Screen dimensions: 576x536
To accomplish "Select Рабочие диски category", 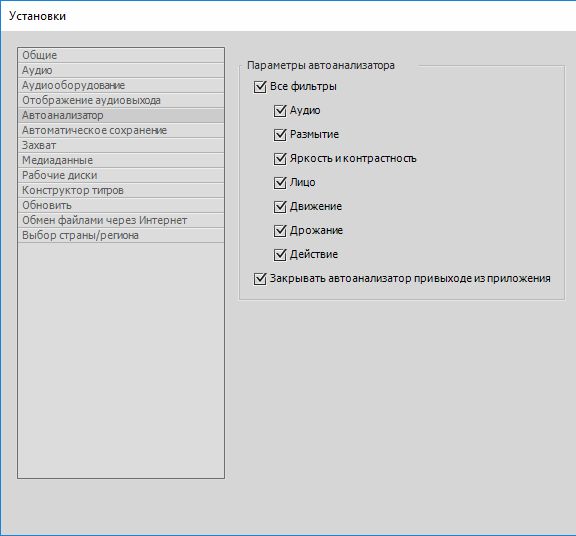I will [x=121, y=176].
